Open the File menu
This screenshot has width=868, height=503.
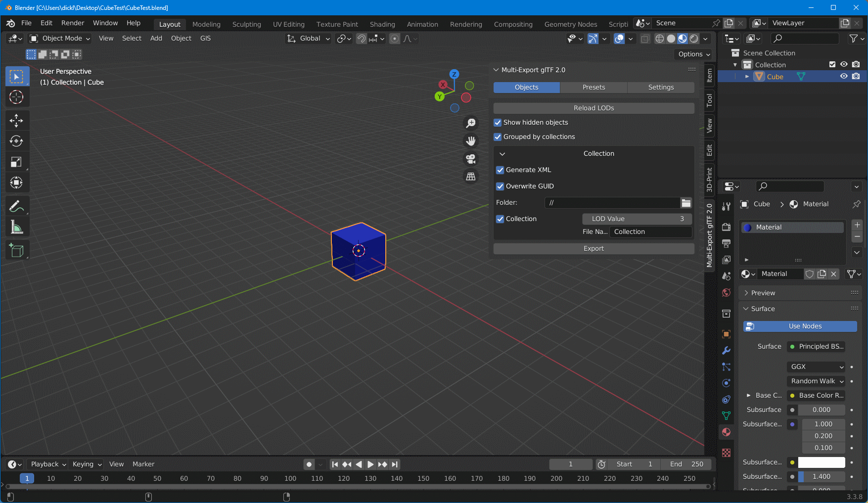tap(26, 23)
